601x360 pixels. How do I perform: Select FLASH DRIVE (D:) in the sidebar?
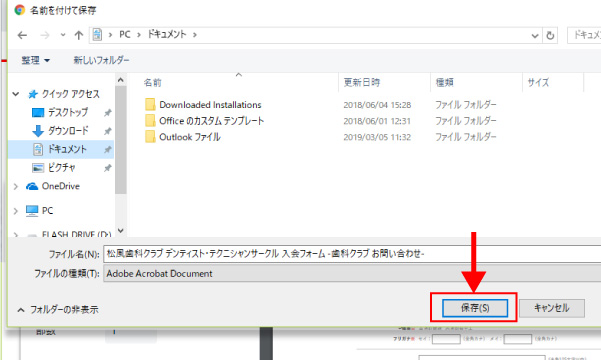coord(76,234)
